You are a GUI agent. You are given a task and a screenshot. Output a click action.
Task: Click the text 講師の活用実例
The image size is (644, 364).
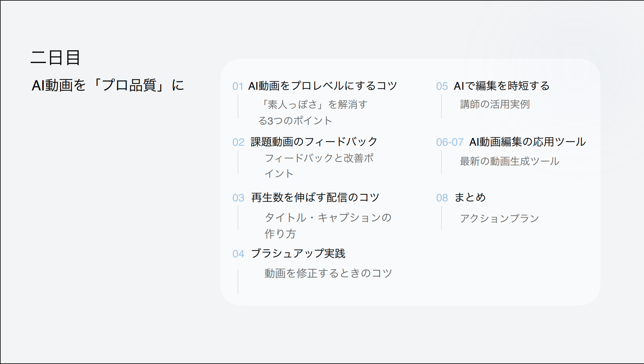coord(495,105)
